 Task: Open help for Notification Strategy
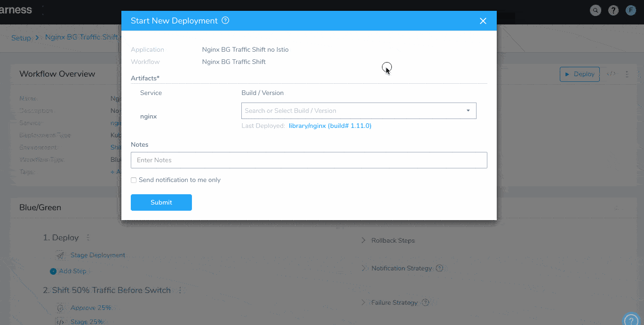(439, 268)
